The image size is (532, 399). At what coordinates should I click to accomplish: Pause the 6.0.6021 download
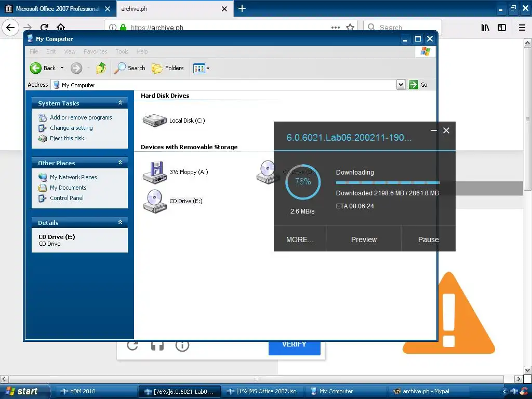coord(428,239)
